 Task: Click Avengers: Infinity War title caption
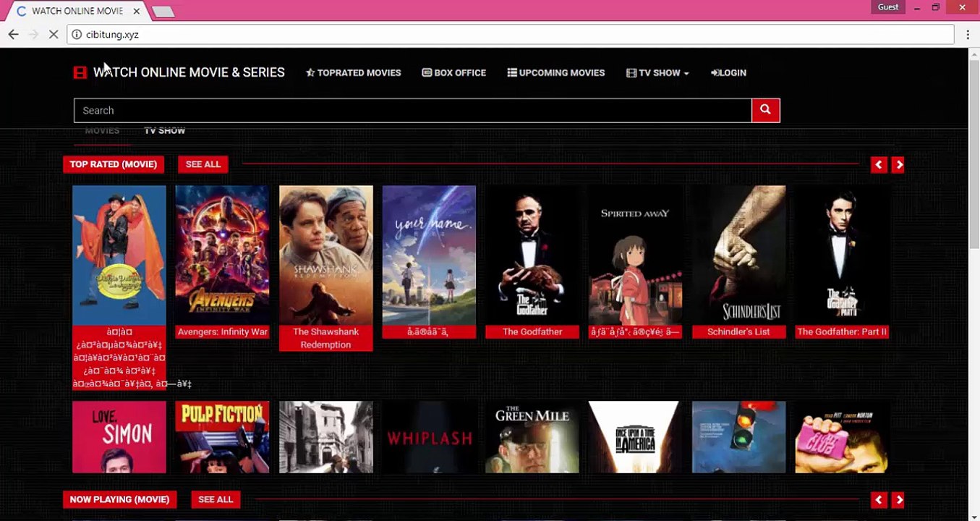point(222,331)
